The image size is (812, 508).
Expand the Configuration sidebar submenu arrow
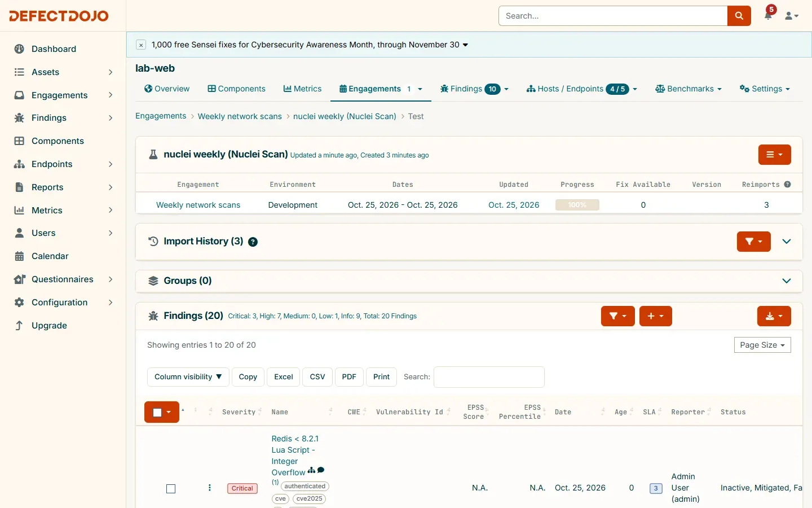click(111, 303)
